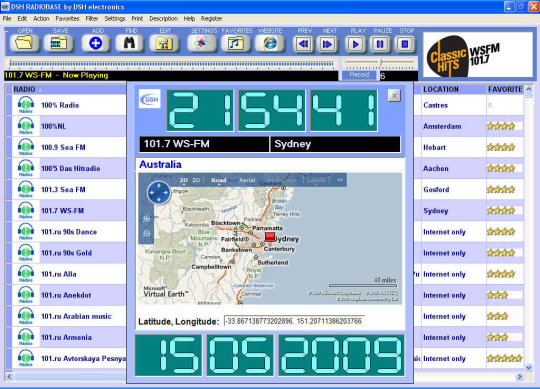Click the station tuning slider bar
The width and height of the screenshot is (540, 389).
pyautogui.click(x=171, y=64)
